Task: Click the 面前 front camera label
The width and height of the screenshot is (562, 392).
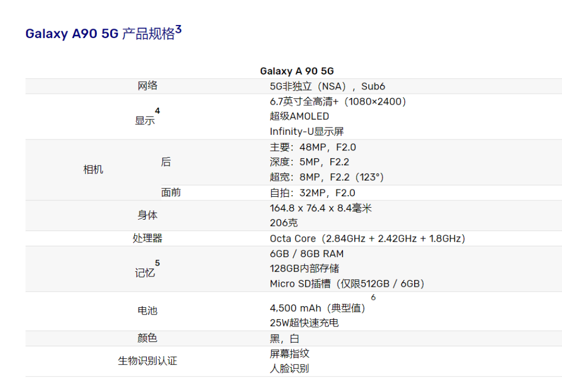Action: click(172, 192)
